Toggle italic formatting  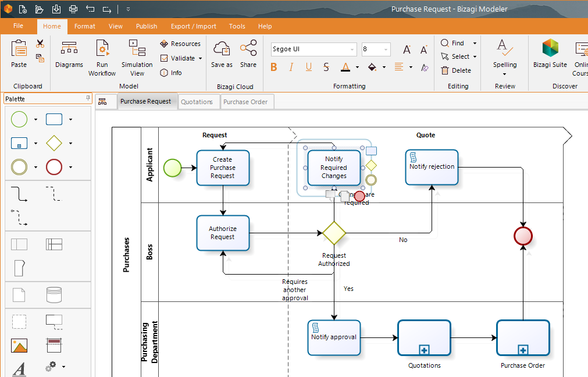point(291,67)
